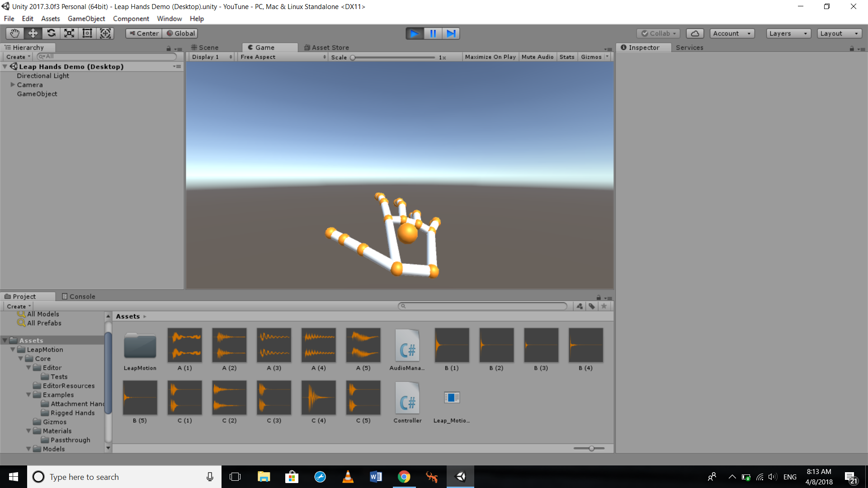Screen dimensions: 868x488
Task: Click the Project search field
Action: click(x=482, y=306)
